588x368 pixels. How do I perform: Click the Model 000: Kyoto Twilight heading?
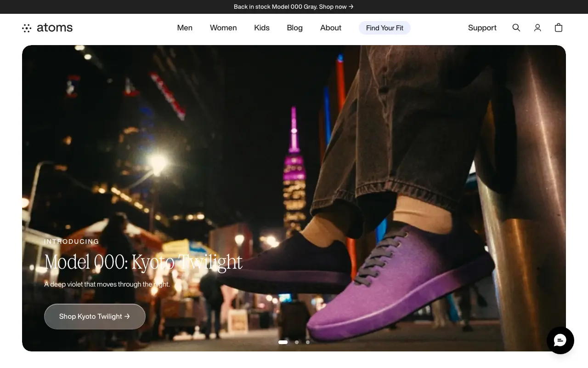(143, 262)
